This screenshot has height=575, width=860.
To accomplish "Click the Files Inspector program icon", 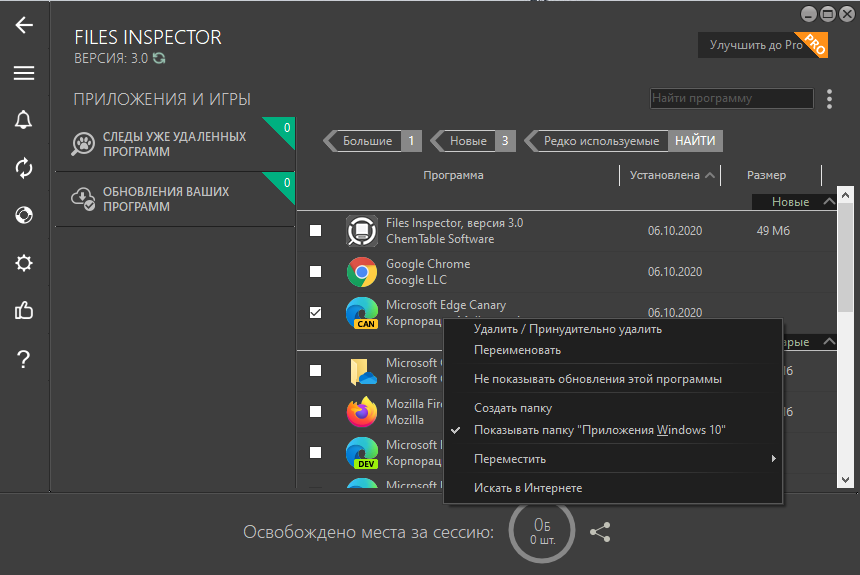I will 361,231.
